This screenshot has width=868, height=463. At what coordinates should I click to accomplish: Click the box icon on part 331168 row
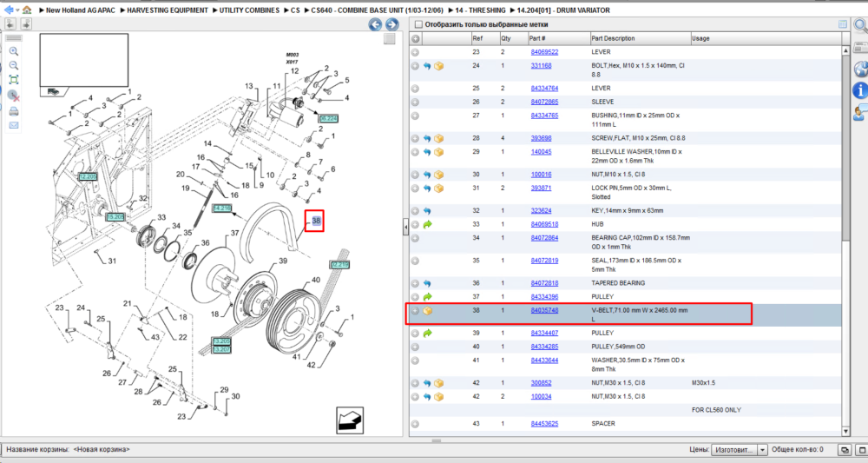439,66
